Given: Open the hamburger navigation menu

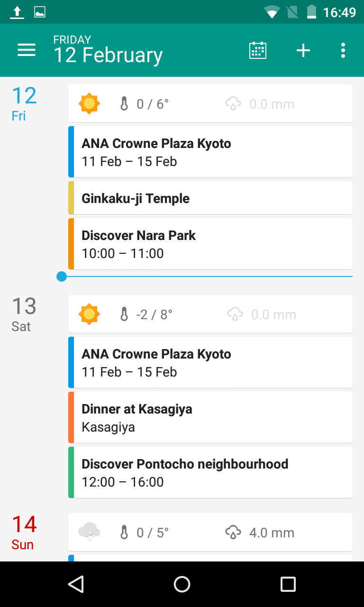Looking at the screenshot, I should pyautogui.click(x=27, y=50).
